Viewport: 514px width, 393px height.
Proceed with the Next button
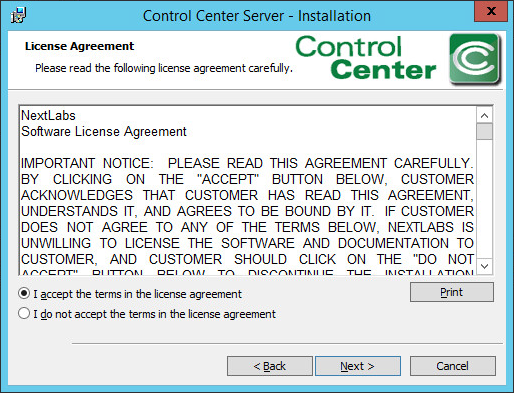point(358,366)
